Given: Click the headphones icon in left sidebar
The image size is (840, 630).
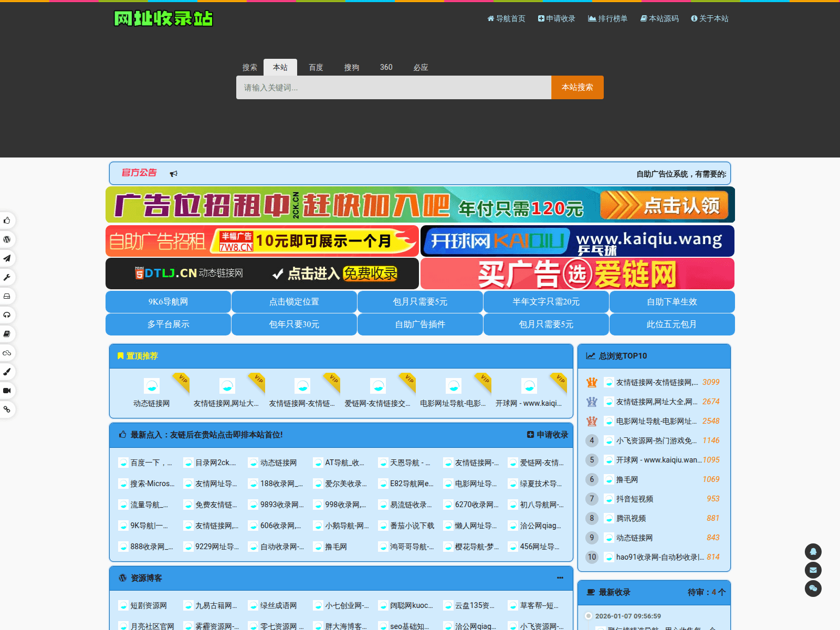Looking at the screenshot, I should [x=7, y=315].
